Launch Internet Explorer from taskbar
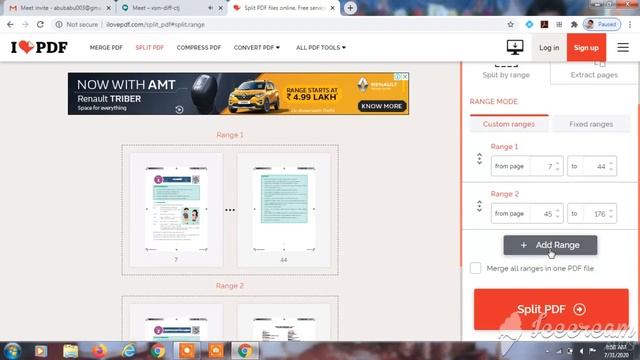Viewport: 640px width, 360px height. (129, 351)
